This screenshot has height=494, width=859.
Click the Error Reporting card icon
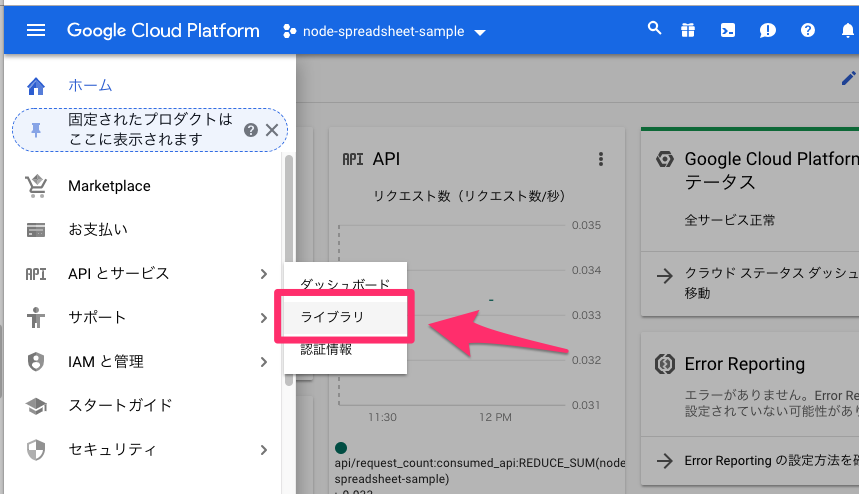(x=665, y=364)
